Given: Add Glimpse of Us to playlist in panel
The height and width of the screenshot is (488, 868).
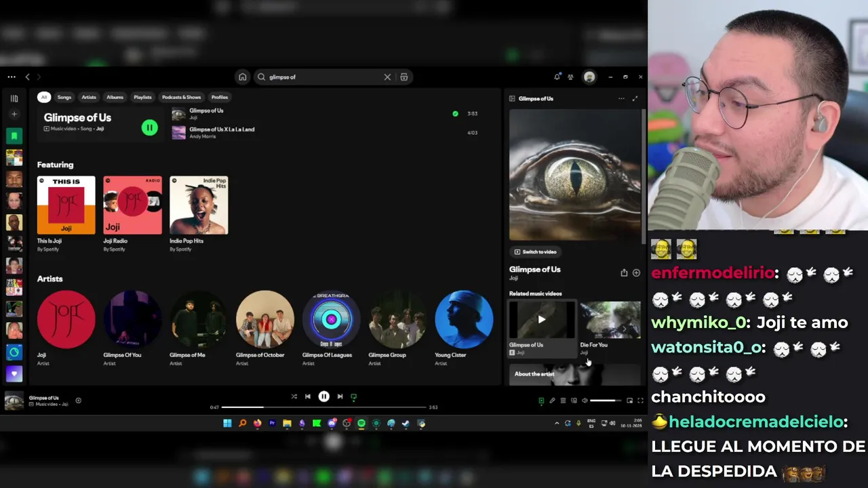Looking at the screenshot, I should point(636,272).
